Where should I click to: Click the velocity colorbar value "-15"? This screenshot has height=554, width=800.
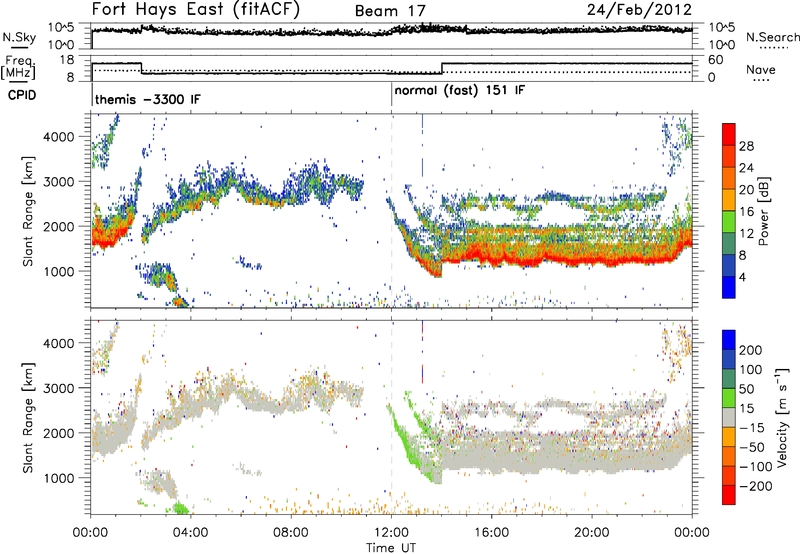pos(752,428)
